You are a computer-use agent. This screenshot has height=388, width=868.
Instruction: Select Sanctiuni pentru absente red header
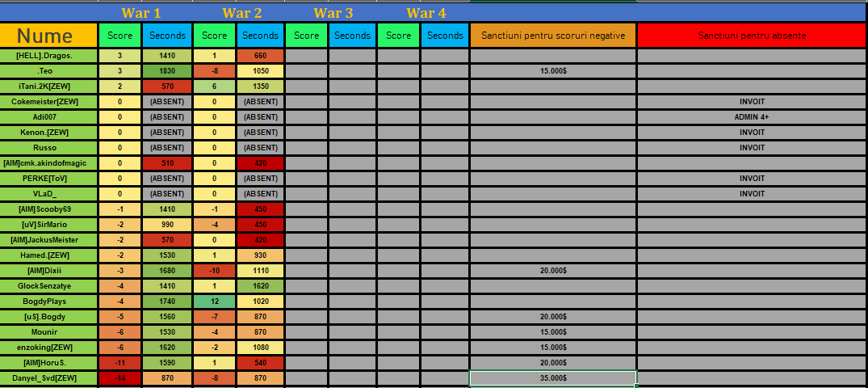click(x=752, y=36)
